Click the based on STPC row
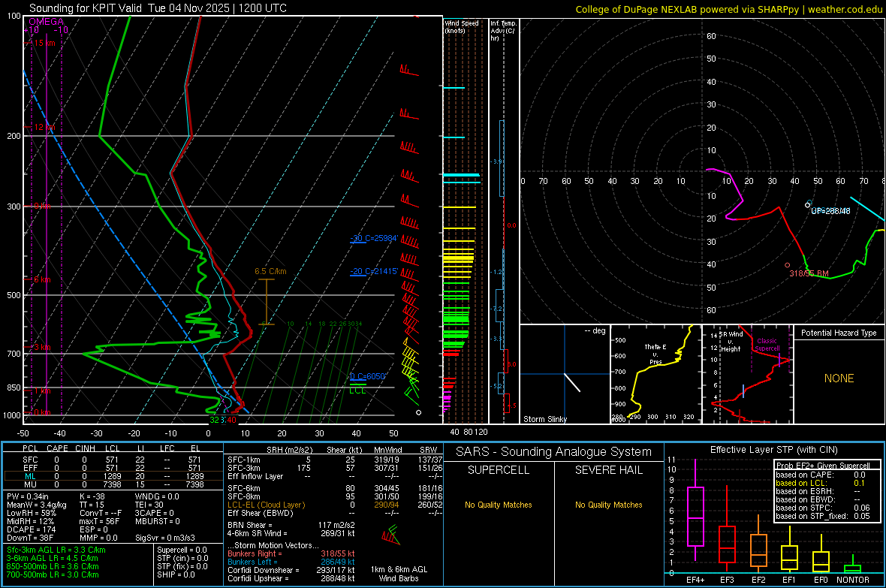The image size is (886, 588). pos(823,508)
